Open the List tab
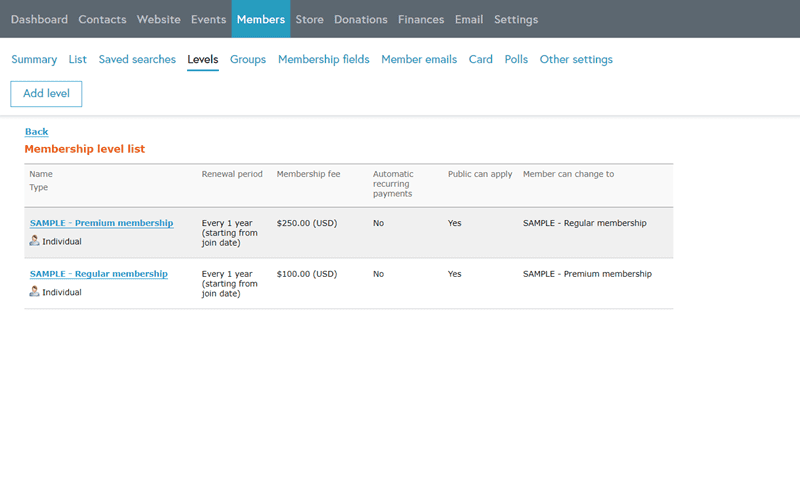 [78, 59]
